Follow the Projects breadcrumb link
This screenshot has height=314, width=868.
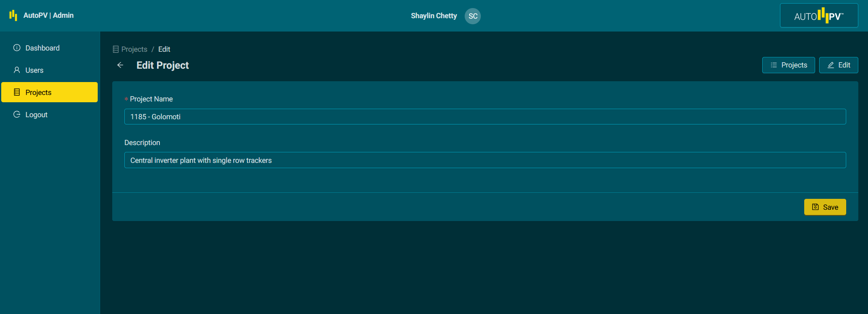[134, 49]
